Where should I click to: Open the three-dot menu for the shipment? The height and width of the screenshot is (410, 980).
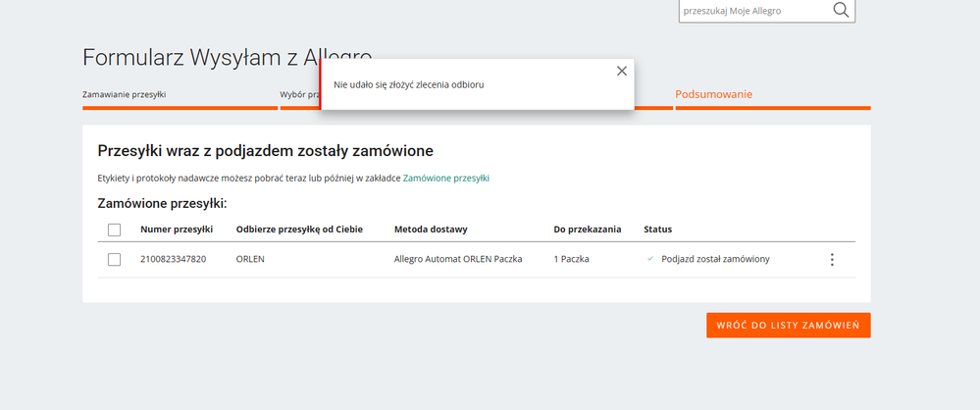[832, 260]
